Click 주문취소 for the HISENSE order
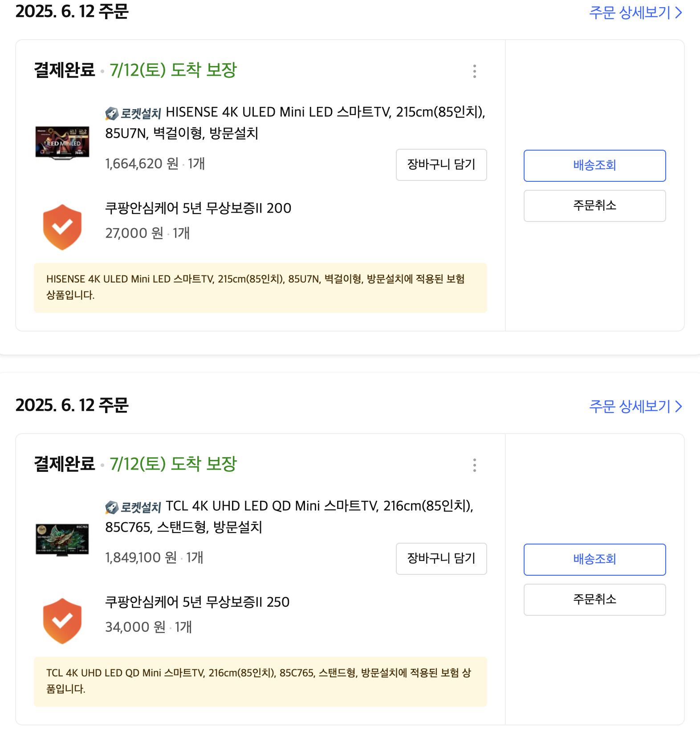Viewport: 700px width, 737px height. click(x=594, y=206)
